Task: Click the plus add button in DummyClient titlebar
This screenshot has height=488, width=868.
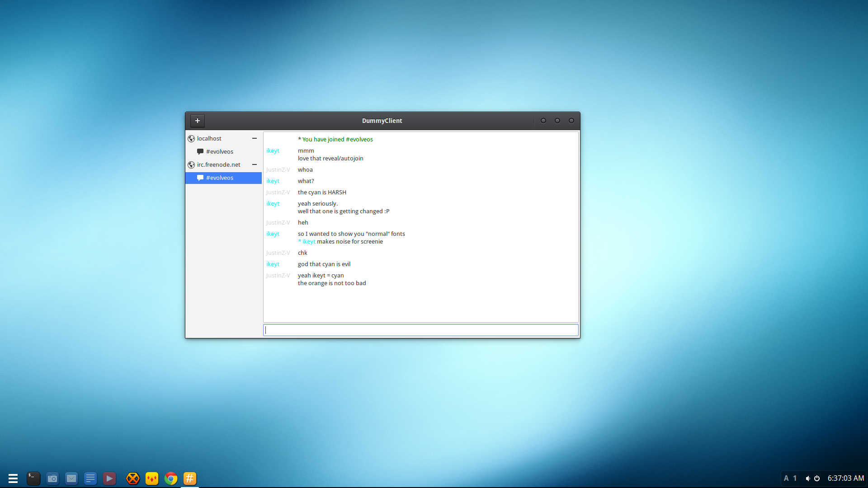Action: 198,121
